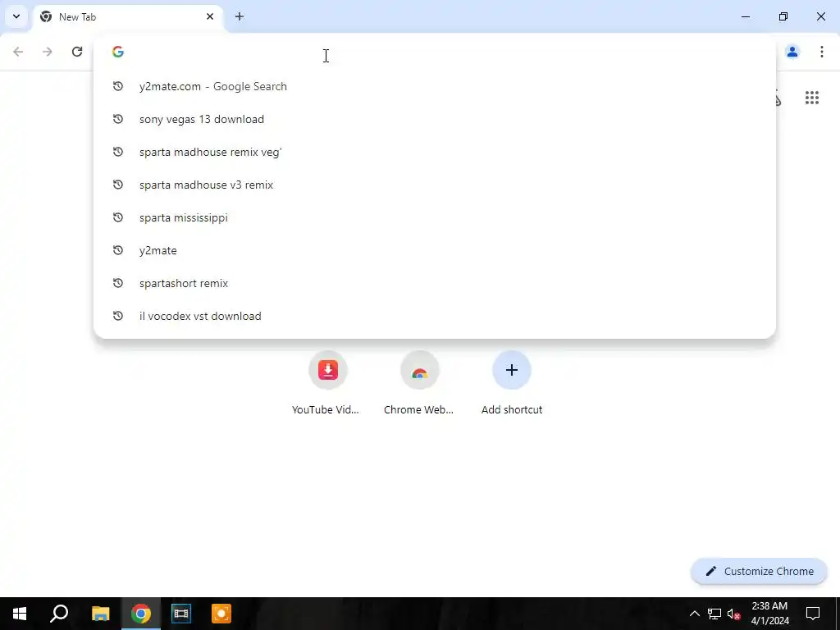Show hidden system tray icons

tap(694, 614)
